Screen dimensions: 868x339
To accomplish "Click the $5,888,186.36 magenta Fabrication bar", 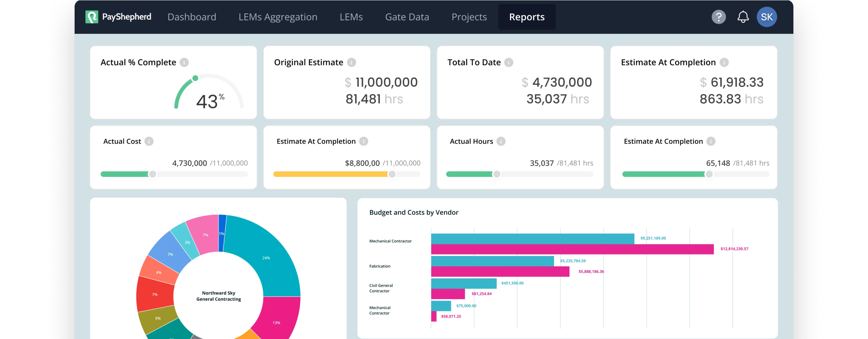I will [500, 272].
